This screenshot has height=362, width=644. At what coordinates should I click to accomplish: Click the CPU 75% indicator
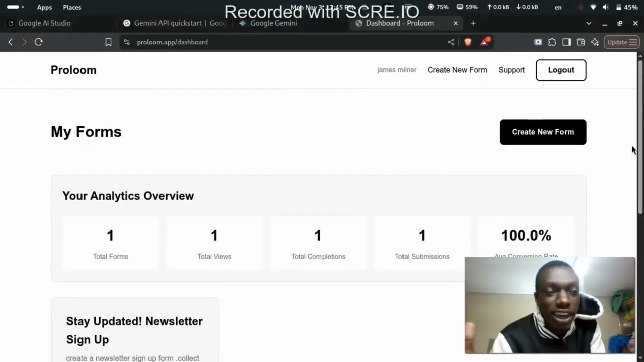[x=438, y=7]
